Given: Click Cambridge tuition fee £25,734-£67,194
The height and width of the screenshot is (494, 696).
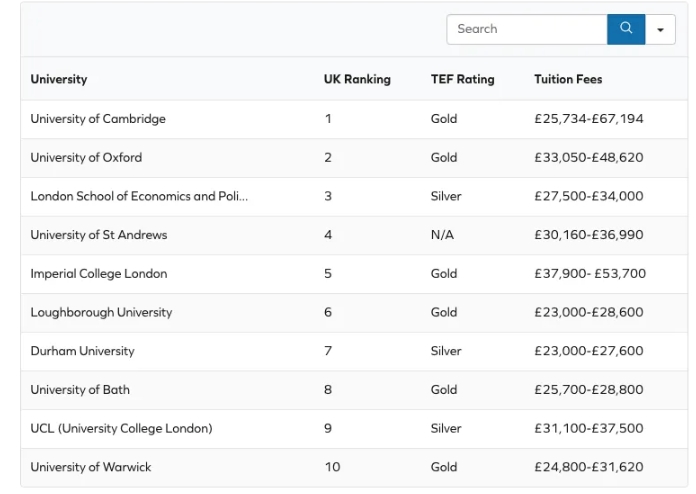Looking at the screenshot, I should [589, 119].
